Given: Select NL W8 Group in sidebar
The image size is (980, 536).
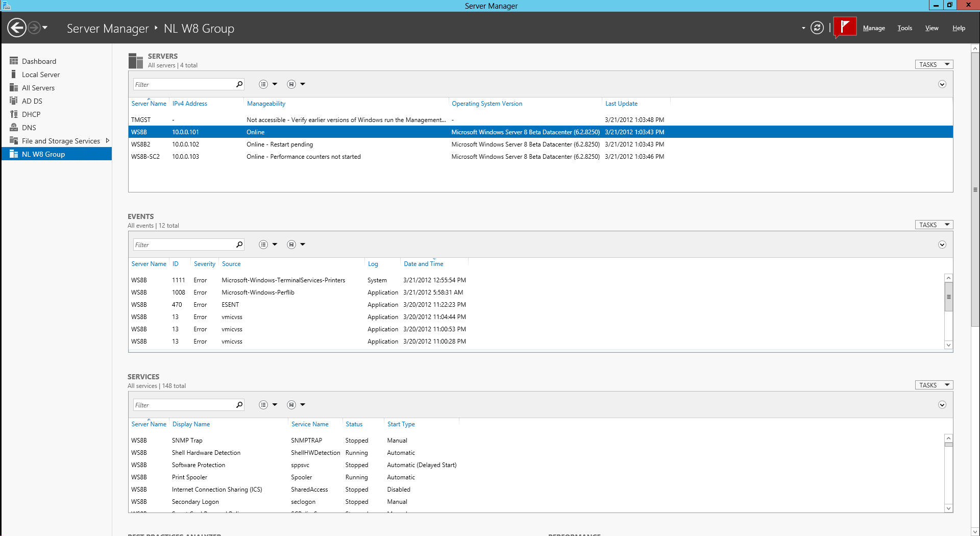Looking at the screenshot, I should coord(57,154).
